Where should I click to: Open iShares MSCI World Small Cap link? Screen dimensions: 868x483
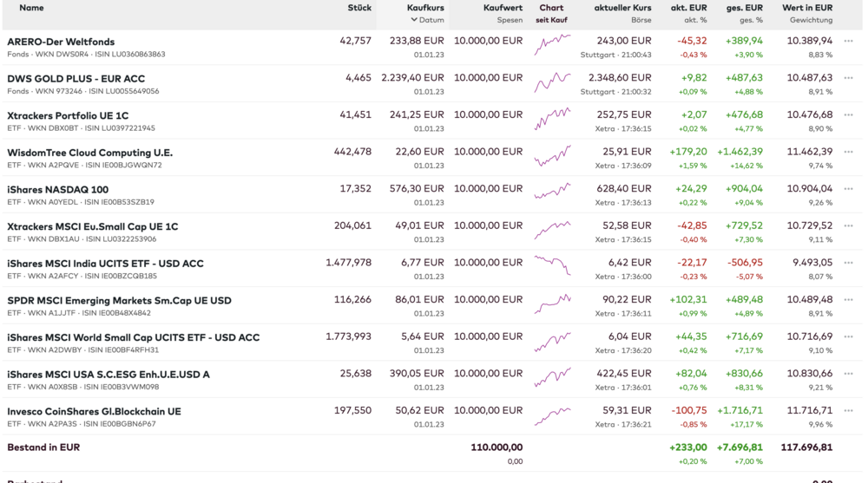[133, 337]
